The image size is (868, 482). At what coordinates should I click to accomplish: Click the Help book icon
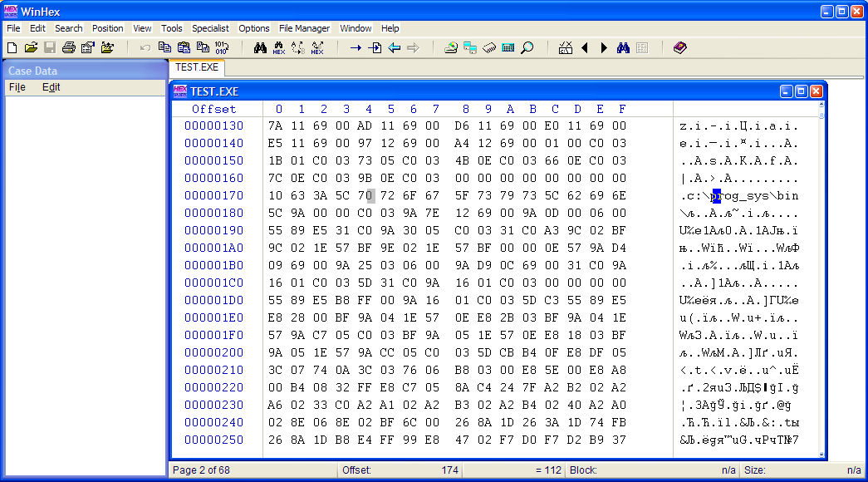680,48
